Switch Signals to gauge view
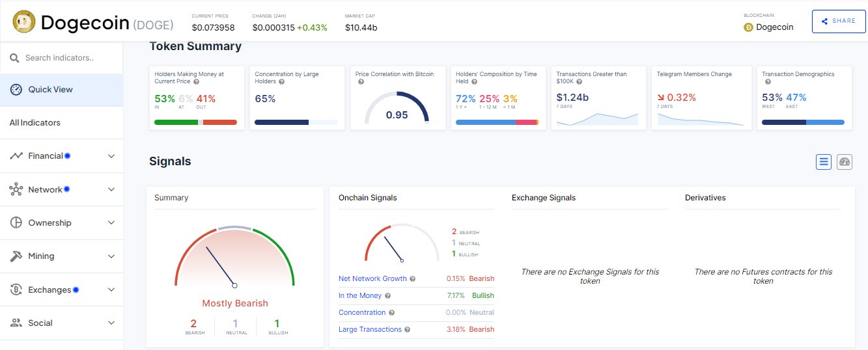 coord(845,162)
